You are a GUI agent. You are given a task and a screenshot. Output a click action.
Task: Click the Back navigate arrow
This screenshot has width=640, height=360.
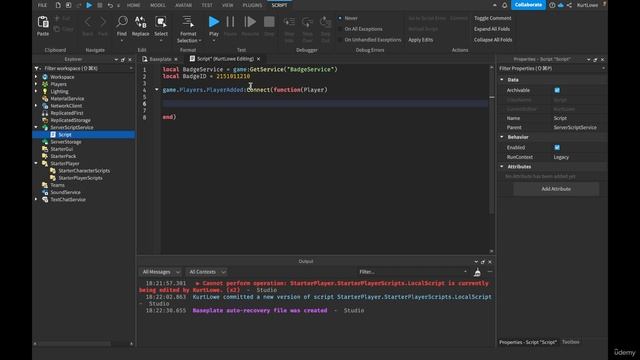pyautogui.click(x=87, y=22)
